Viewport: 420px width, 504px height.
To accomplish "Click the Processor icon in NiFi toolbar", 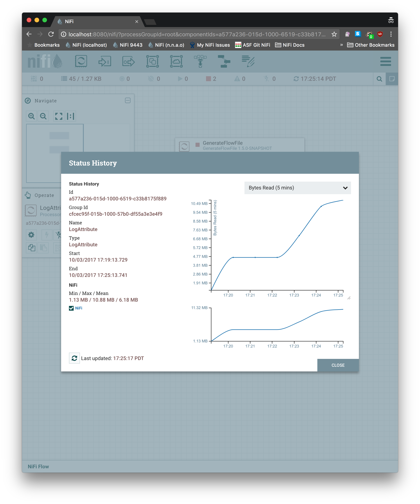I will click(x=81, y=61).
